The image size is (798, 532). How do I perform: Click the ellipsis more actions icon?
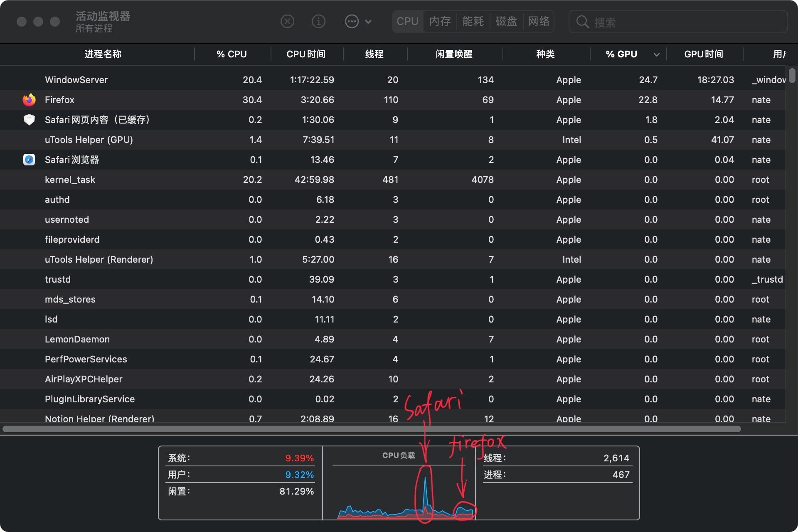tap(352, 21)
